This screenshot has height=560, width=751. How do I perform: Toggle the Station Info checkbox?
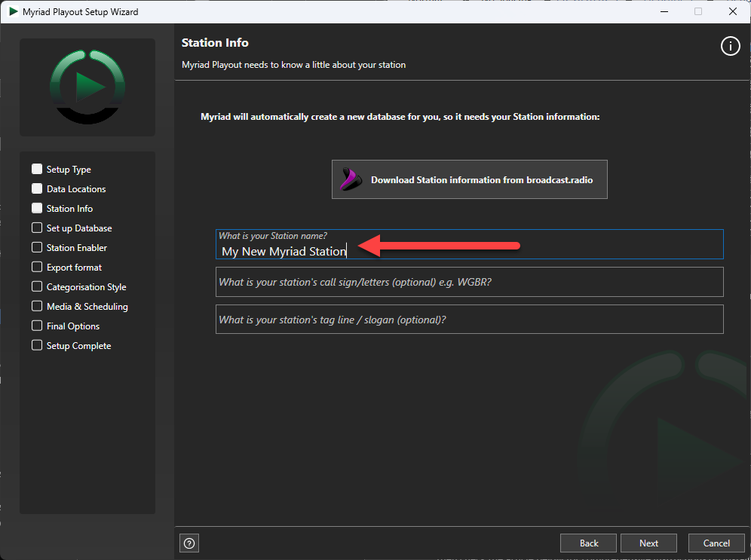37,208
